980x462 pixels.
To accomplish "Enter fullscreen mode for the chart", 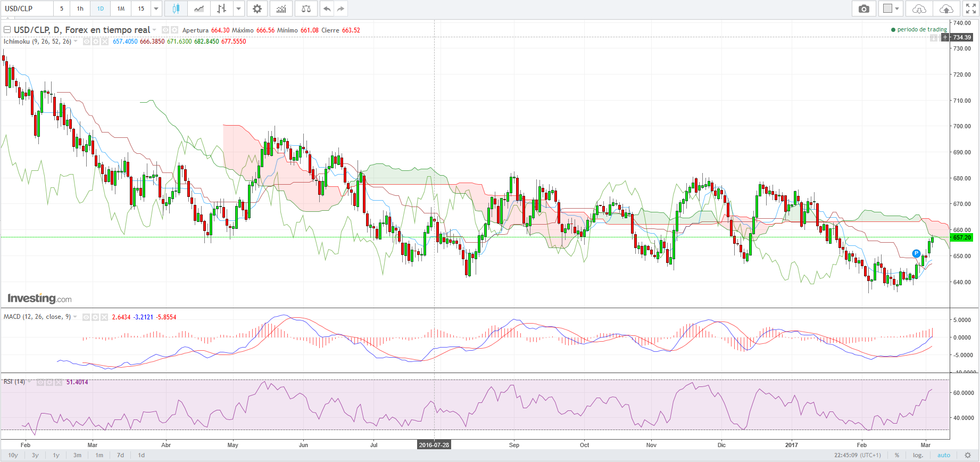I will [x=970, y=9].
